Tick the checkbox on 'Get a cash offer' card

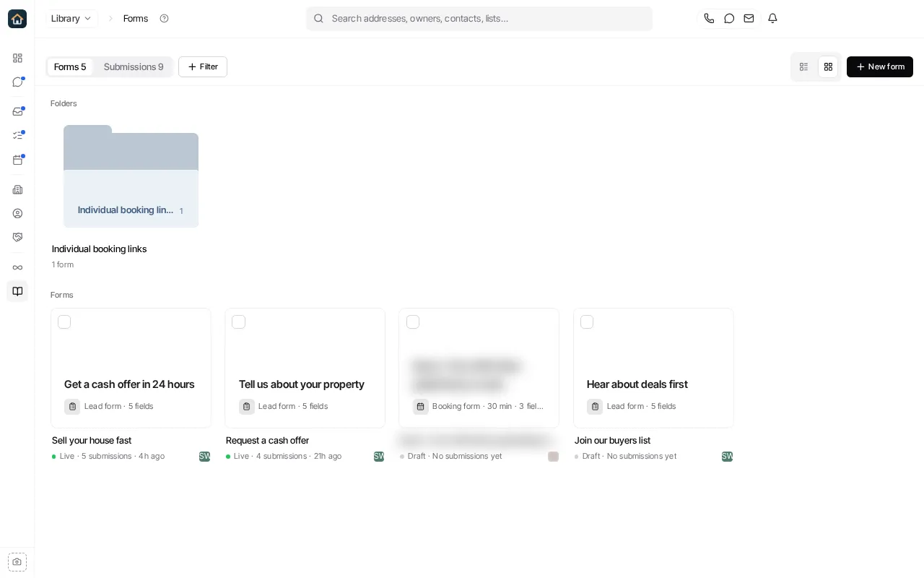click(x=64, y=322)
